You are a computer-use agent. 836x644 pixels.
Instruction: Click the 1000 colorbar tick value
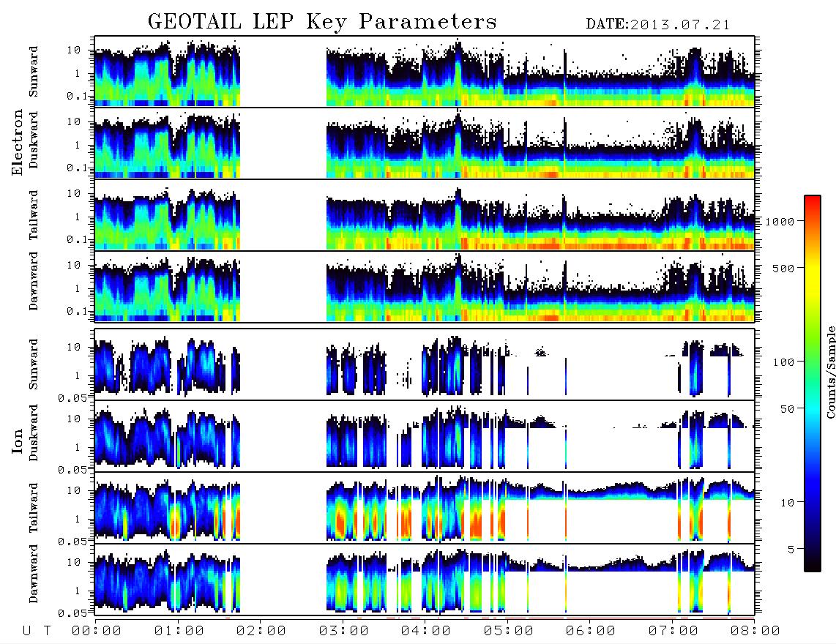coord(780,221)
